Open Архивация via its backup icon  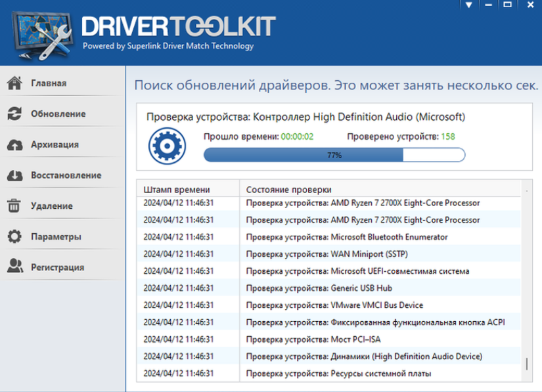[x=14, y=144]
